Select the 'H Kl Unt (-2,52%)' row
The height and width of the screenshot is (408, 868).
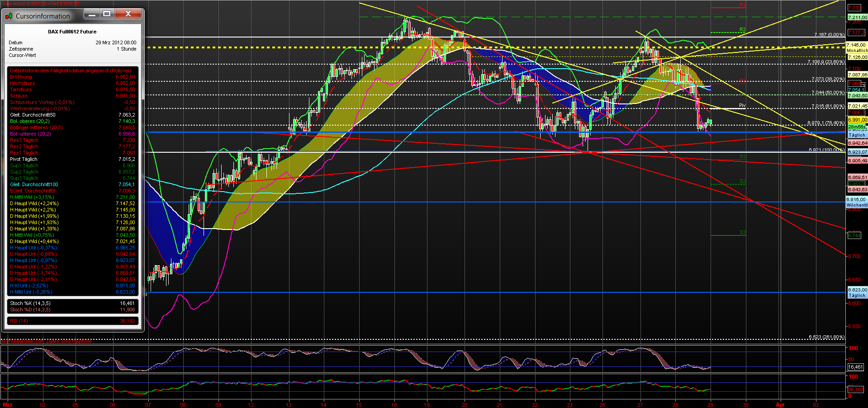point(72,286)
